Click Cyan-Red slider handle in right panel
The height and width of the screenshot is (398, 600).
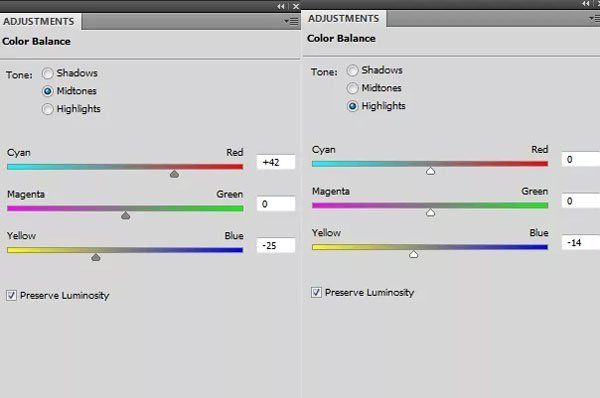coord(430,171)
